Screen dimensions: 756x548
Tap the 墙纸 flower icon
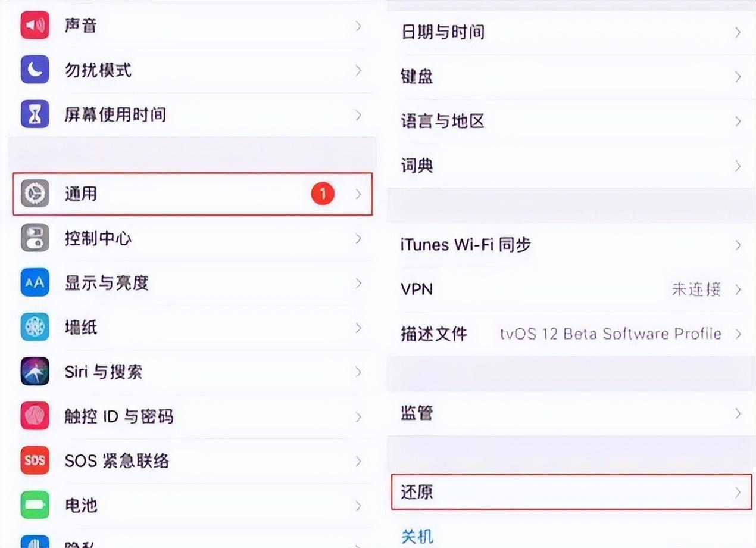pos(35,327)
